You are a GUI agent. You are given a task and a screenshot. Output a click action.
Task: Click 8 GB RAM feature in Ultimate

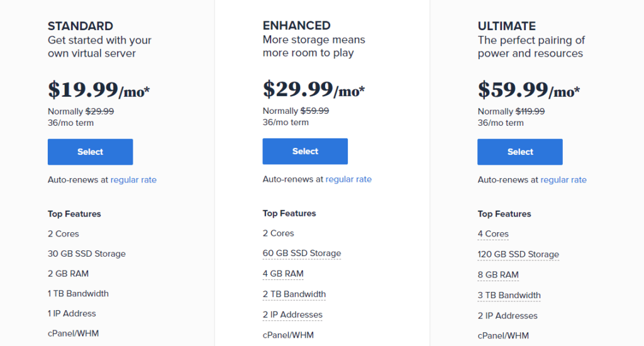click(x=498, y=275)
